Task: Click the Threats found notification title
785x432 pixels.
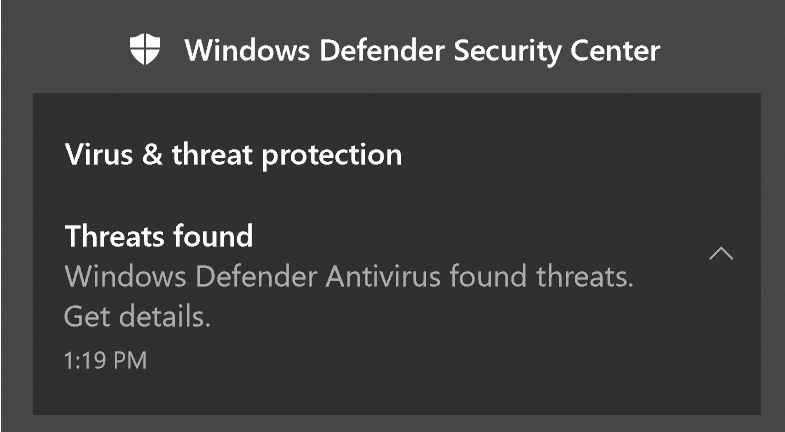Action: pyautogui.click(x=158, y=237)
